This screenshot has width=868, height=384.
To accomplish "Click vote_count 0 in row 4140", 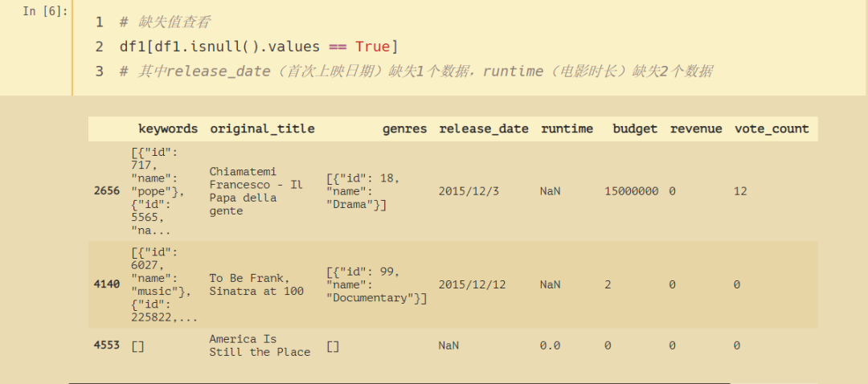I will pos(737,284).
